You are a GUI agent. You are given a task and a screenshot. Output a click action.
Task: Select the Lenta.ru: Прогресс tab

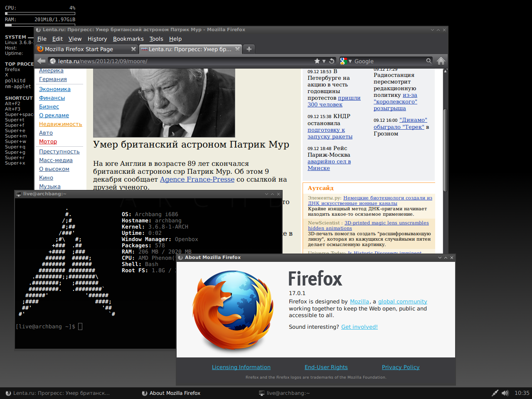(190, 49)
